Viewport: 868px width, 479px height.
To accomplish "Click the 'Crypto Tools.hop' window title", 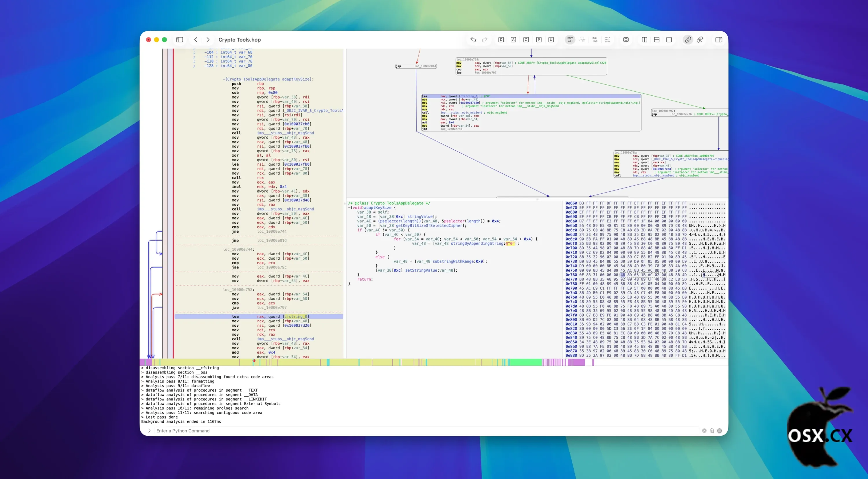I will 240,40.
